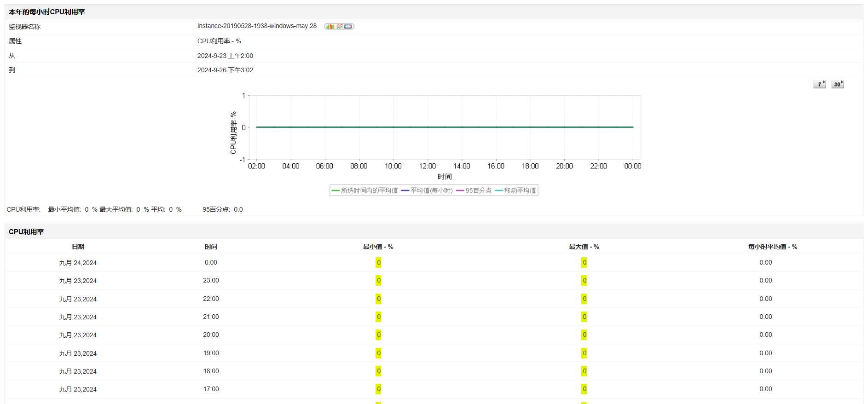Open the bar chart report icon beside monitor name
The height and width of the screenshot is (404, 868).
[x=330, y=26]
